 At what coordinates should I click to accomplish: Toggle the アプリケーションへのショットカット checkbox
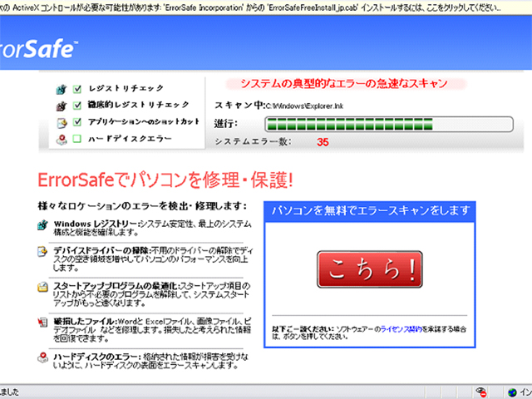(x=77, y=122)
